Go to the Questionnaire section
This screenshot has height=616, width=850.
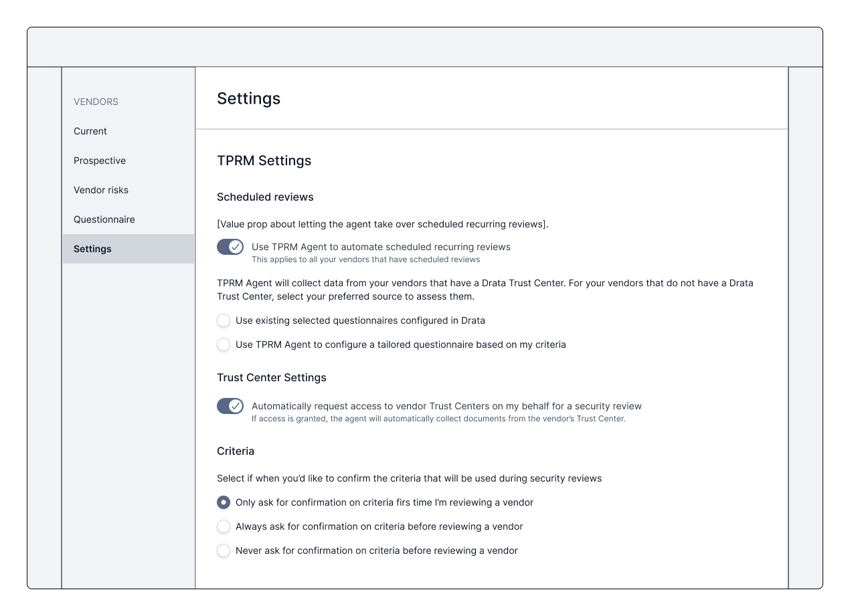(x=104, y=219)
